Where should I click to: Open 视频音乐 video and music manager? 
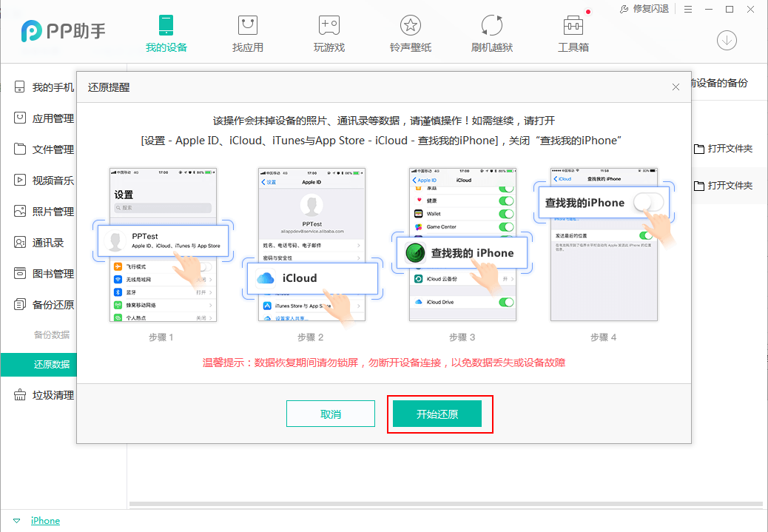coord(44,180)
